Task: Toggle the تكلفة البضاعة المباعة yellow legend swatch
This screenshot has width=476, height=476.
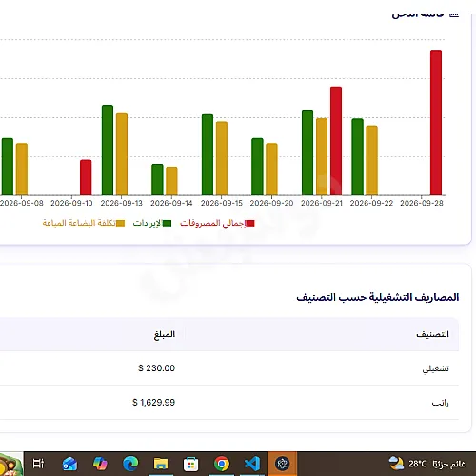Action: click(x=120, y=223)
